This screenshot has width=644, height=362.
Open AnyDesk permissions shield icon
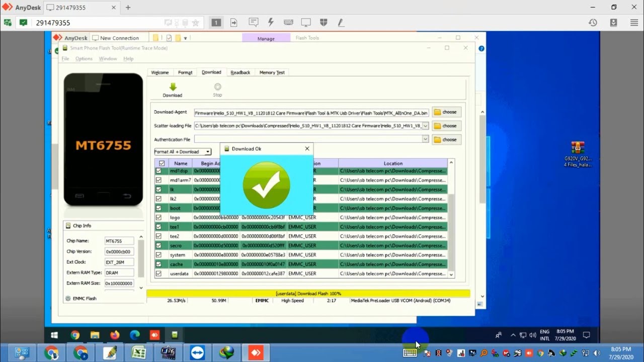(324, 22)
